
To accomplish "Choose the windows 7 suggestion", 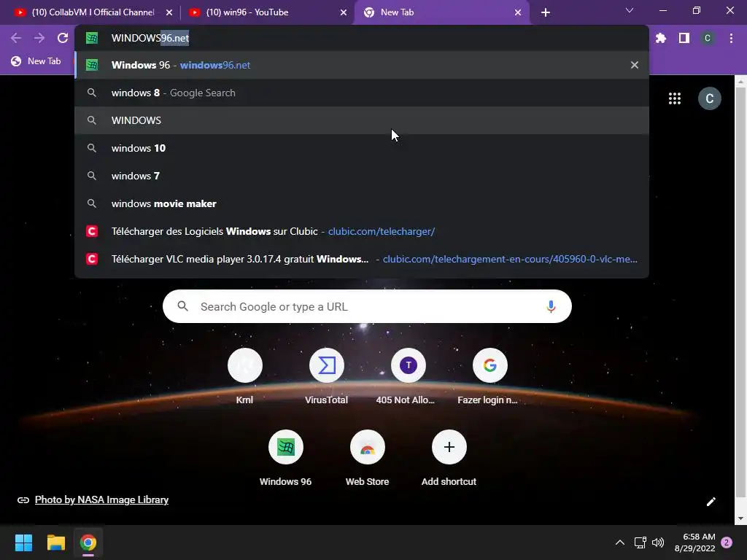I will click(362, 176).
